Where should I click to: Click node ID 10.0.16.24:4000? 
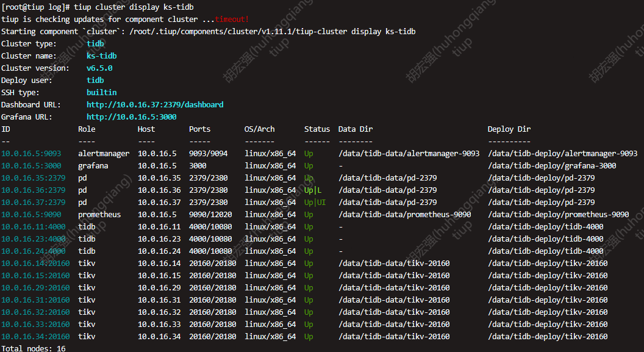(34, 251)
